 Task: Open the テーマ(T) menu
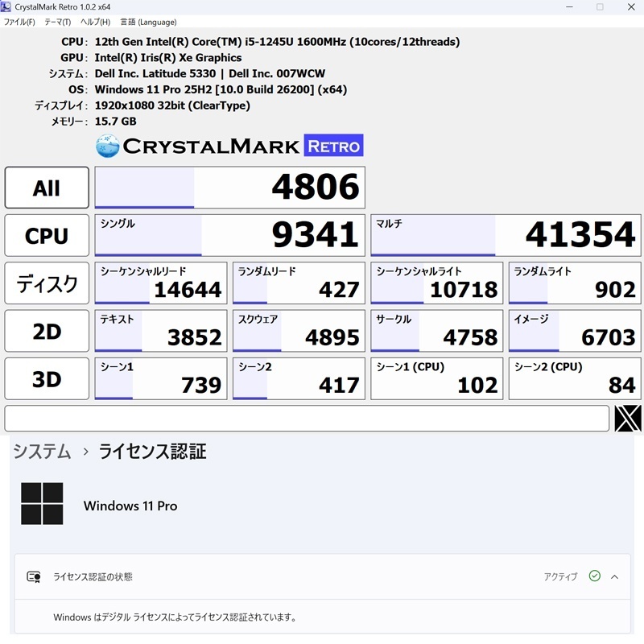pos(57,22)
